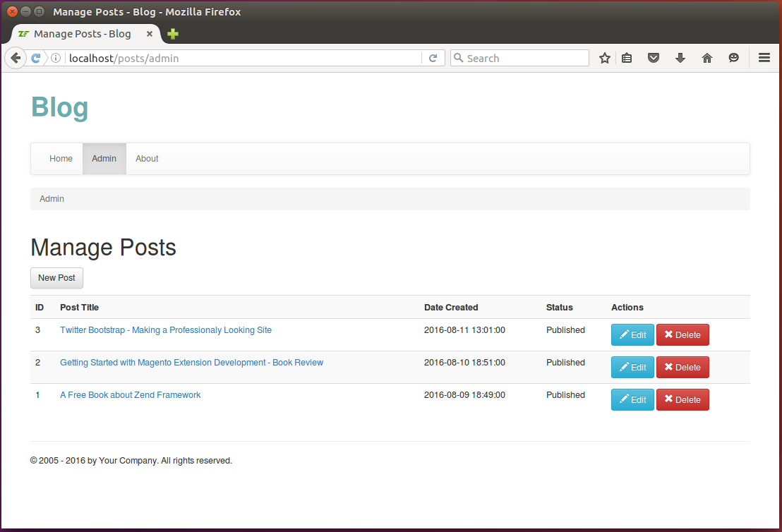Click Published status of post 1
Screen dimensions: 782x532
click(565, 395)
